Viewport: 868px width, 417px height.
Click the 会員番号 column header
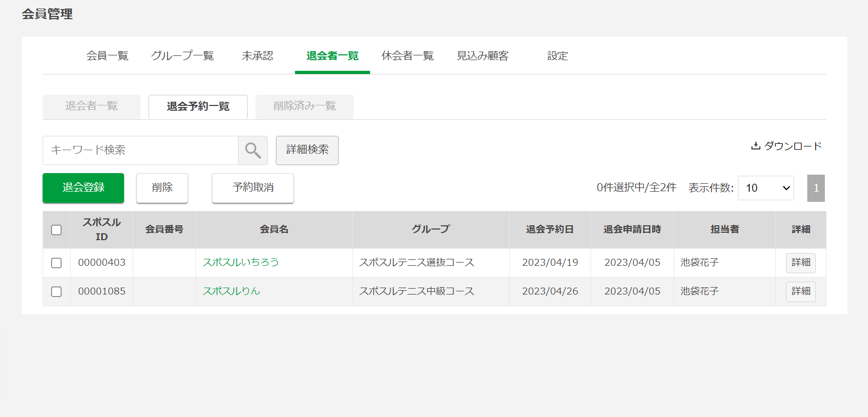point(165,230)
